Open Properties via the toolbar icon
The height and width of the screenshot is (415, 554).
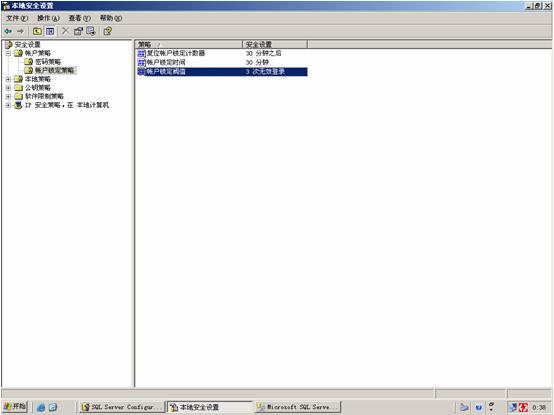[78, 31]
